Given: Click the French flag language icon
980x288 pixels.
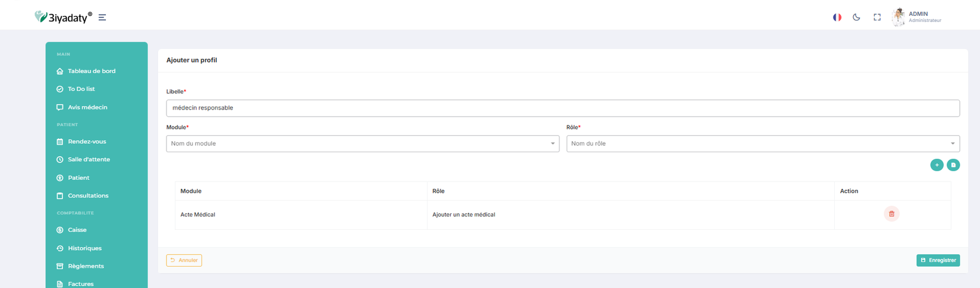Looking at the screenshot, I should (x=837, y=17).
